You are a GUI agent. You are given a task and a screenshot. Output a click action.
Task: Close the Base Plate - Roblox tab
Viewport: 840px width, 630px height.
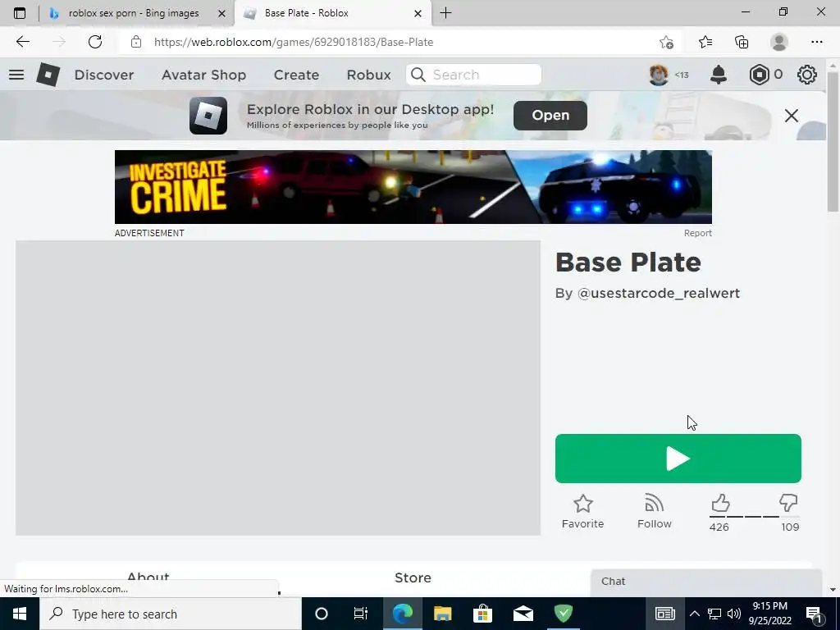click(x=418, y=13)
